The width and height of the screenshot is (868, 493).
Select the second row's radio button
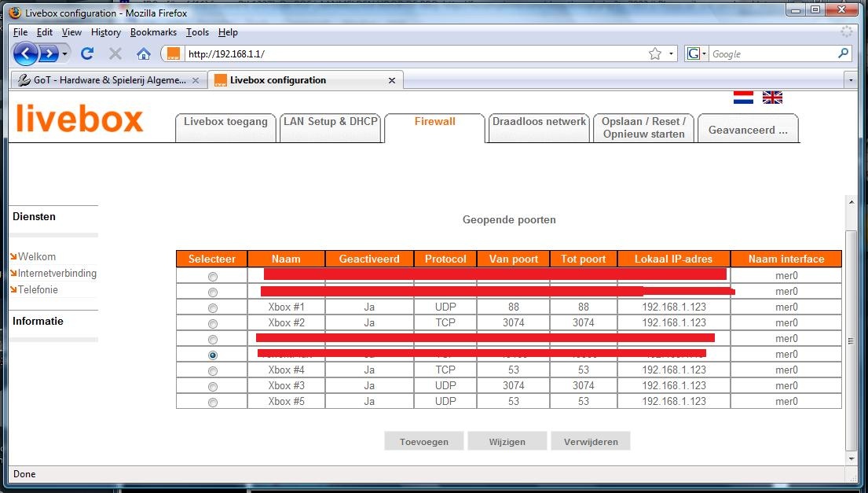click(x=213, y=292)
